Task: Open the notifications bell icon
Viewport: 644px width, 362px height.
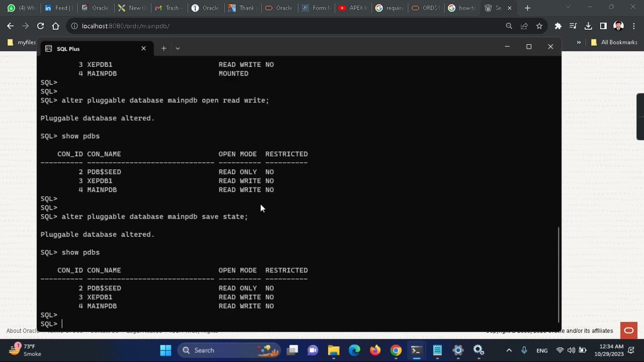Action: [x=631, y=350]
